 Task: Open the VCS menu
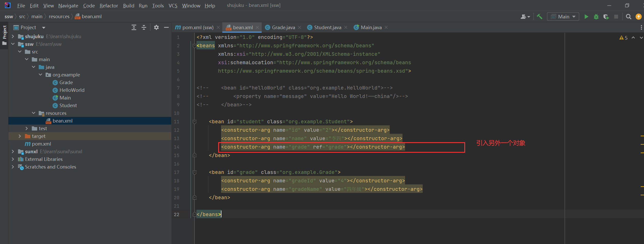click(173, 6)
